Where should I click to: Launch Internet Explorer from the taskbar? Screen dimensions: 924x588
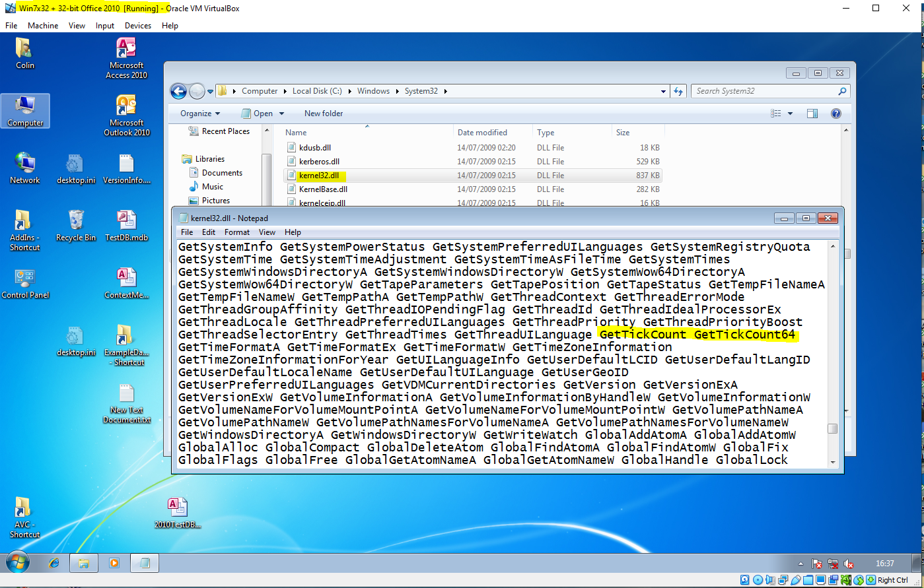coord(54,563)
